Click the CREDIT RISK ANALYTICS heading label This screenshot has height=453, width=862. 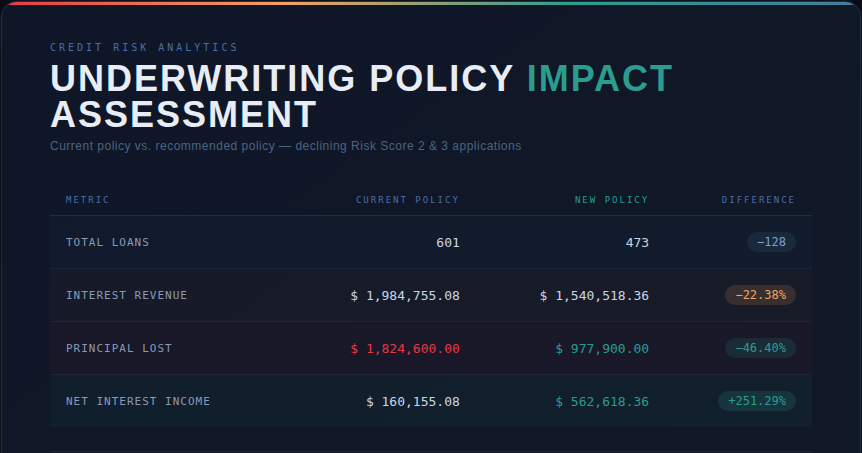tap(144, 47)
